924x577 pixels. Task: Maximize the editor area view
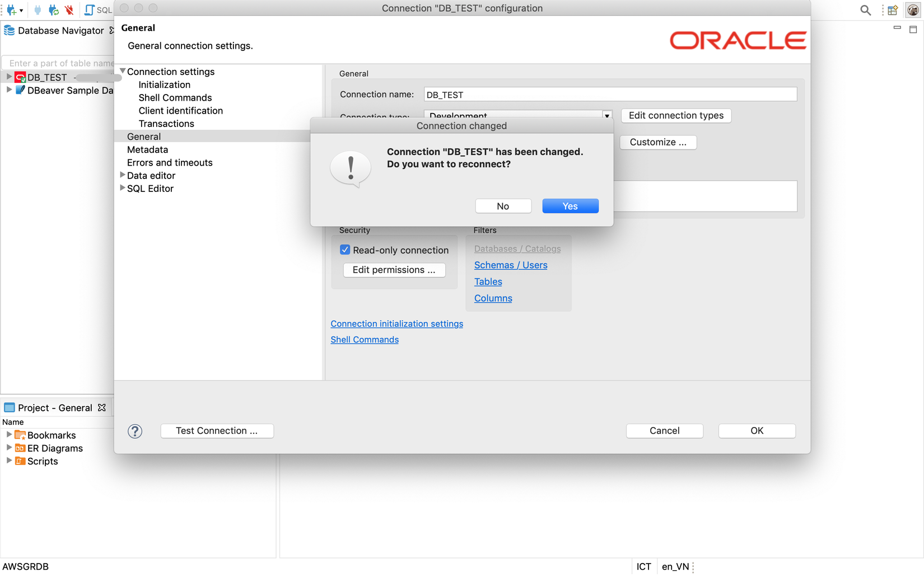[913, 29]
